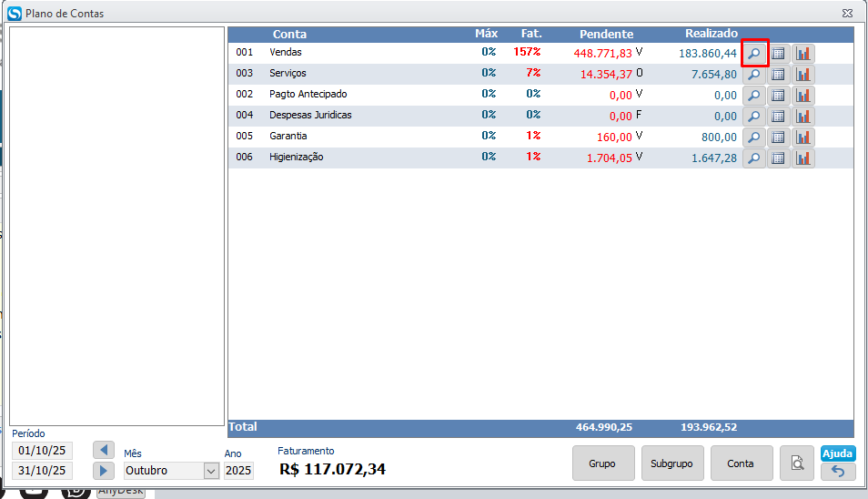Click the Ano field showing 2025
Viewport: 868px width, 499px height.
tap(238, 471)
